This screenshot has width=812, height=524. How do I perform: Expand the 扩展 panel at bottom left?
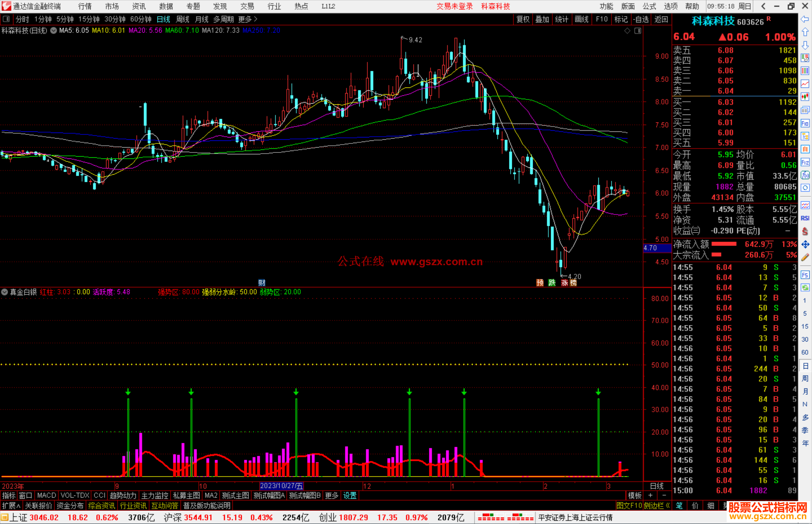point(11,506)
